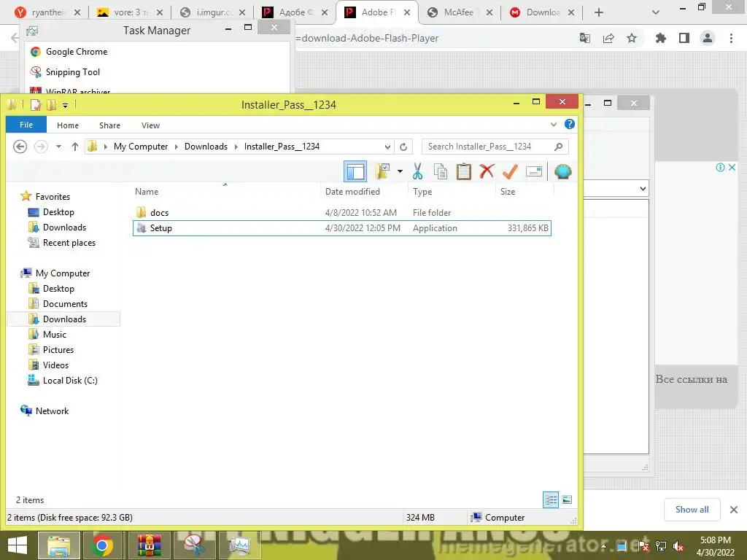Viewport: 747px width, 560px height.
Task: Click the Copy icon in toolbar
Action: (441, 171)
